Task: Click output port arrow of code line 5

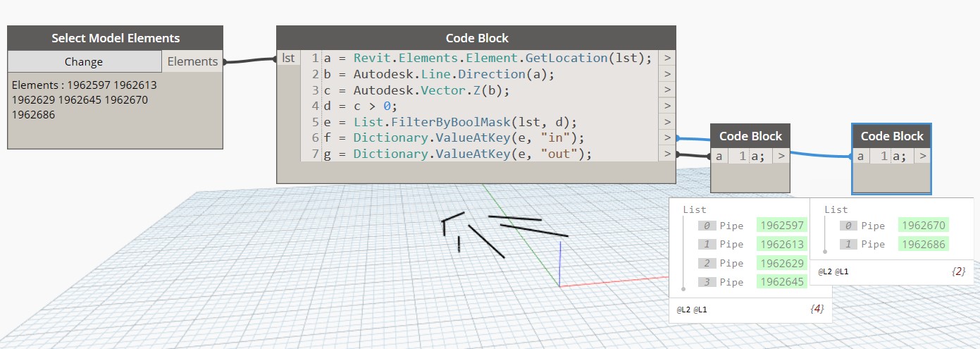Action: pyautogui.click(x=666, y=122)
